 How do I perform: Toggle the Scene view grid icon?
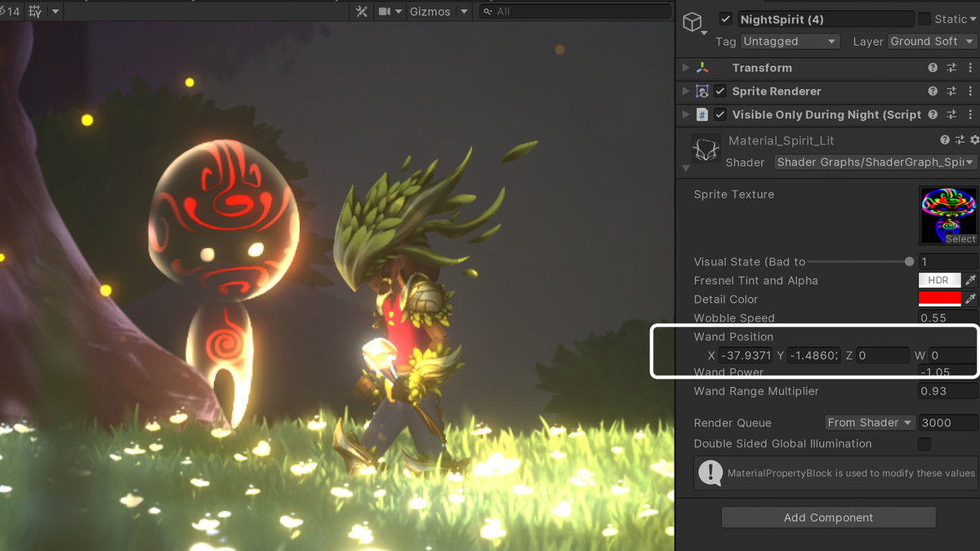pyautogui.click(x=35, y=11)
